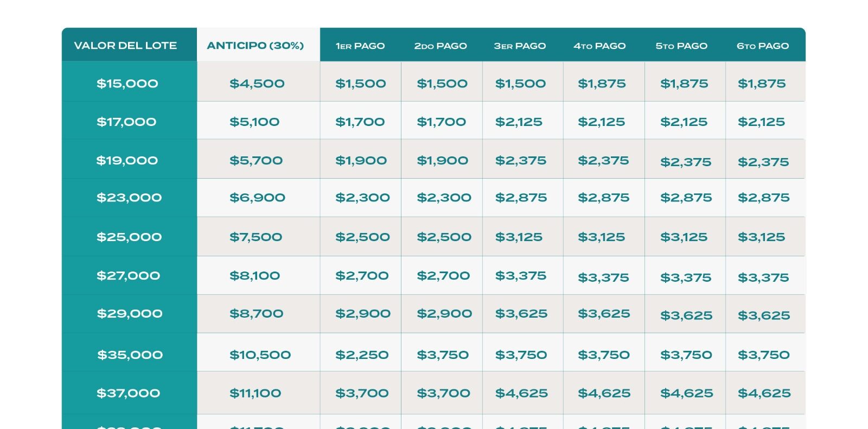
Task: Select the $11,100 anticipo cell
Action: [258, 393]
